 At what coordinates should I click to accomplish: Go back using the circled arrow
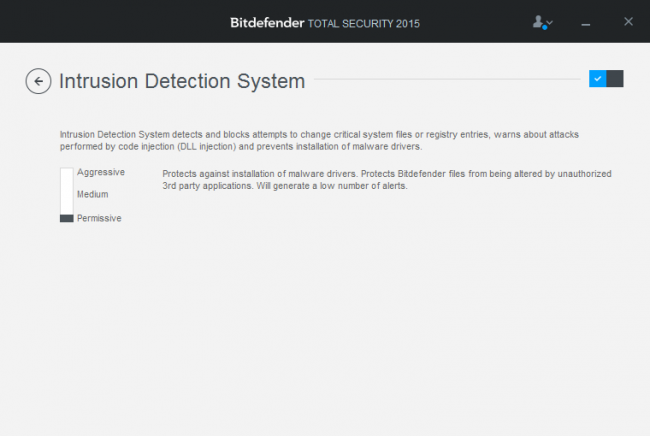coord(38,81)
